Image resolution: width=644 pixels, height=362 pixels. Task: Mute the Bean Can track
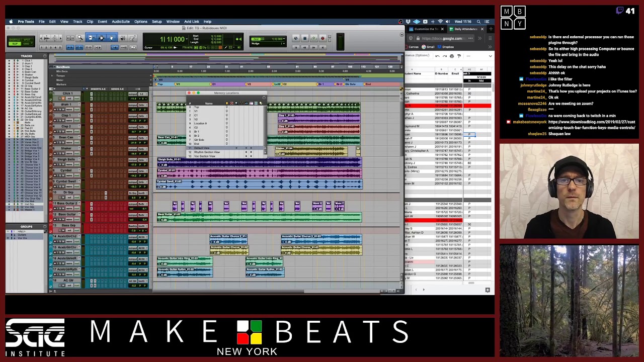pyautogui.click(x=63, y=142)
